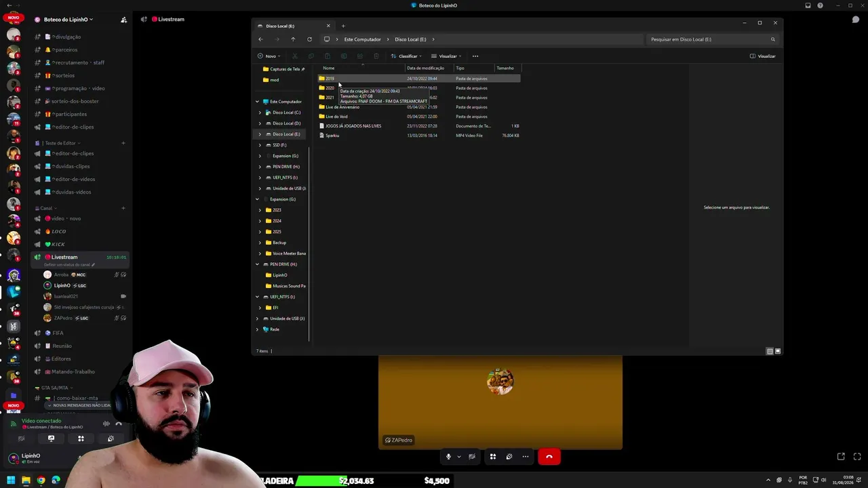868x488 pixels.
Task: Open the duvidas-videos channel
Action: coord(80,192)
